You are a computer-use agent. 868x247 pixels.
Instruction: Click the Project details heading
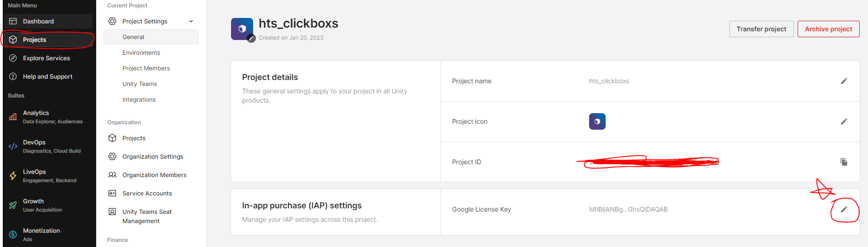click(x=270, y=77)
